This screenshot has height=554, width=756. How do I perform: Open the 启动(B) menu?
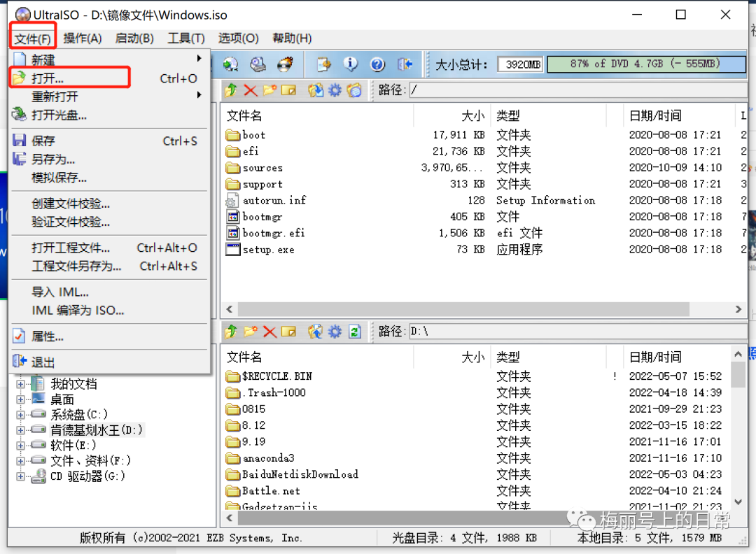tap(134, 38)
